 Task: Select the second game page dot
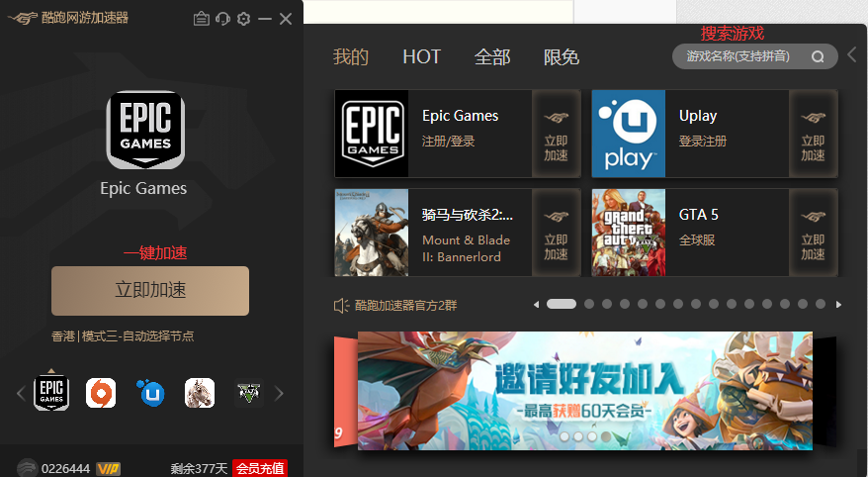[589, 304]
